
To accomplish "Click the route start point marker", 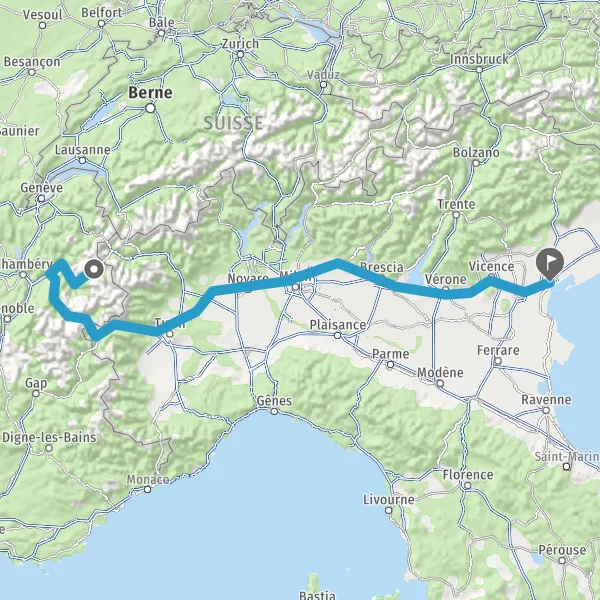I will [94, 269].
